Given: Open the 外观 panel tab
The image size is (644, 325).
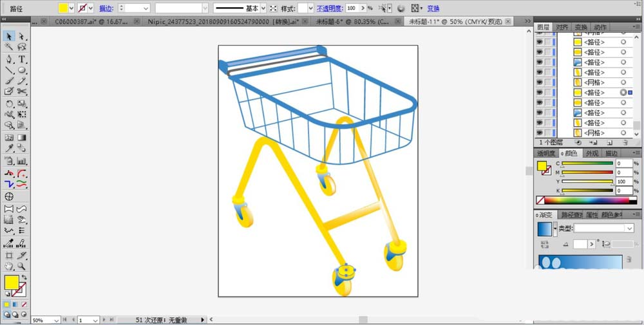Looking at the screenshot, I should (x=592, y=153).
